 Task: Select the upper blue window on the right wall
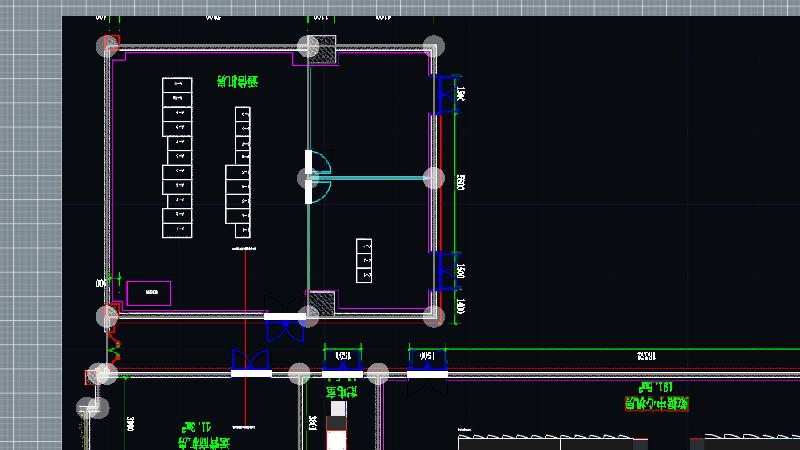[x=446, y=93]
